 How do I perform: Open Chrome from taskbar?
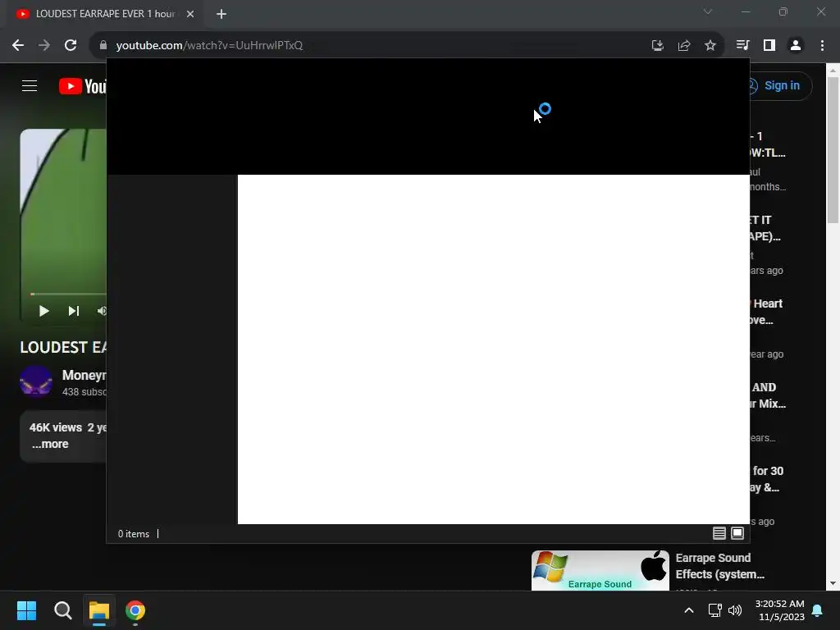point(135,610)
